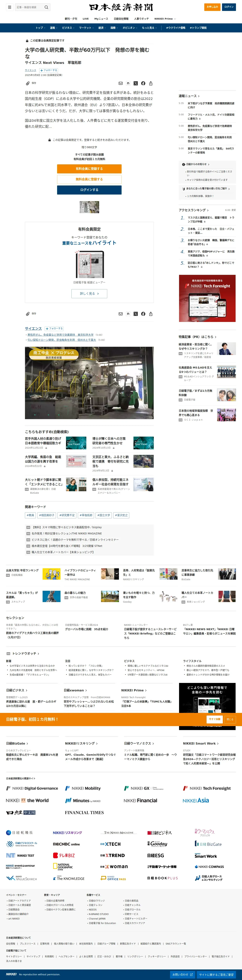Share on X icon below the paywall box
The width and height of the screenshot is (242, 980).
[136, 314]
